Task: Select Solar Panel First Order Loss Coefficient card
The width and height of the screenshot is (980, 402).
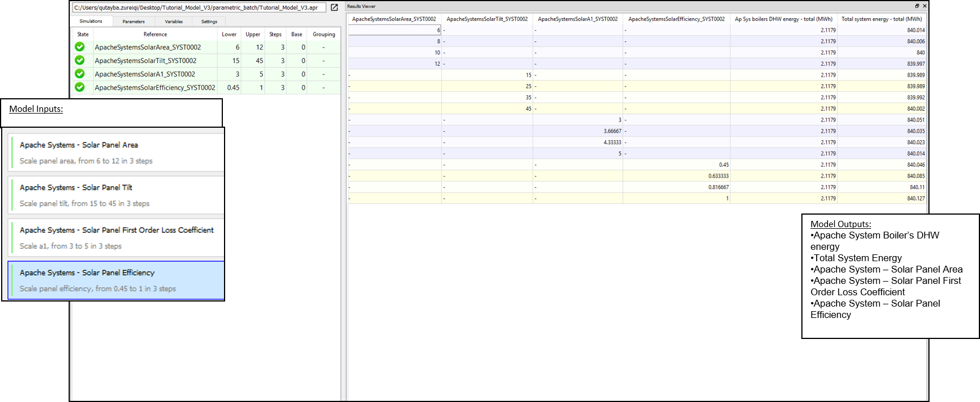Action: pyautogui.click(x=117, y=238)
